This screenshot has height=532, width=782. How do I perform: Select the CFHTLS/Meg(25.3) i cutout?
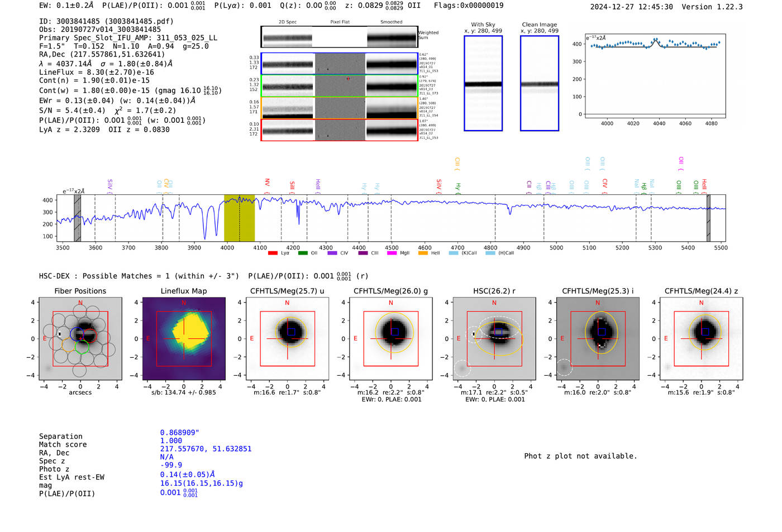click(598, 339)
